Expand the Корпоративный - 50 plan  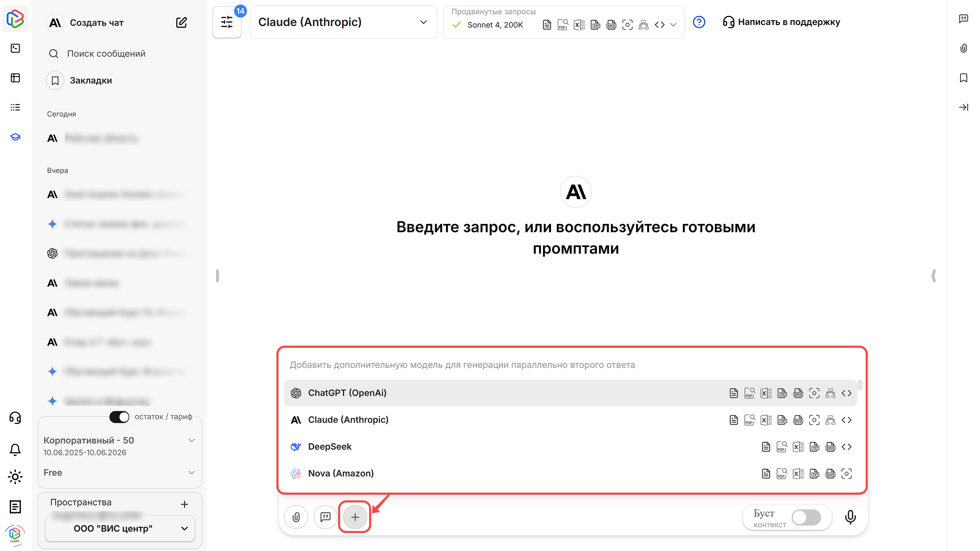click(x=120, y=446)
